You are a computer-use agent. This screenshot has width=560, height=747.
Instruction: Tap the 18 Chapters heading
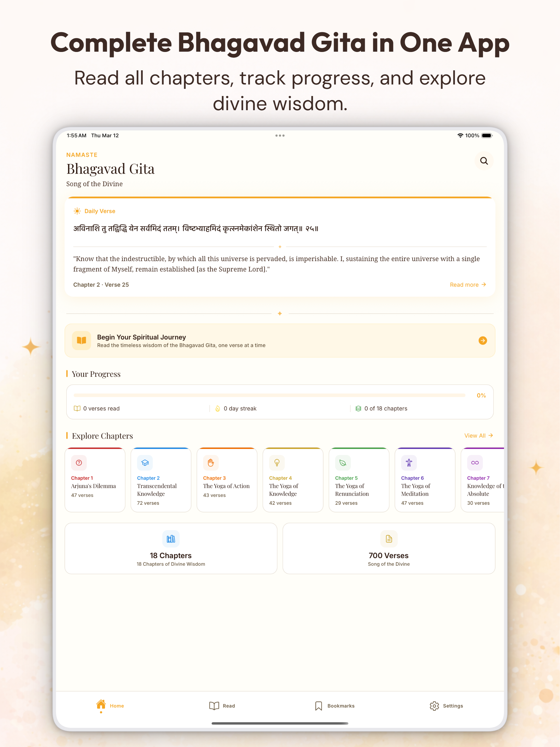point(171,556)
